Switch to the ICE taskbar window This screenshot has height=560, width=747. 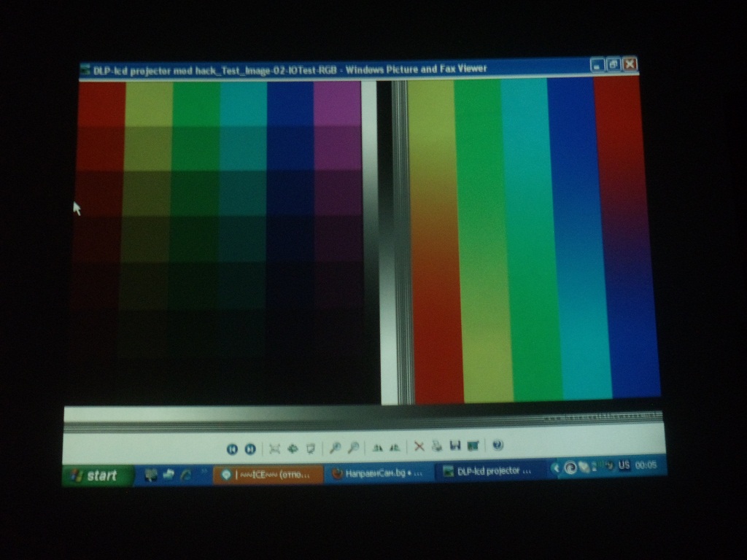[267, 475]
